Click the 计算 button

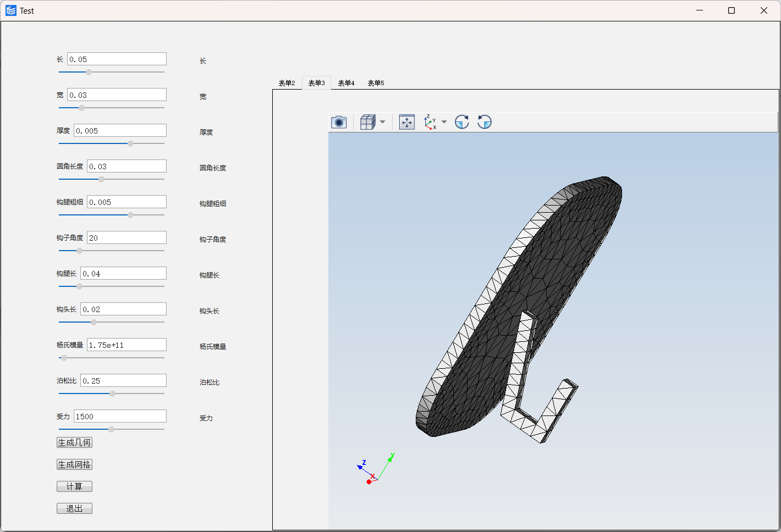coord(74,486)
